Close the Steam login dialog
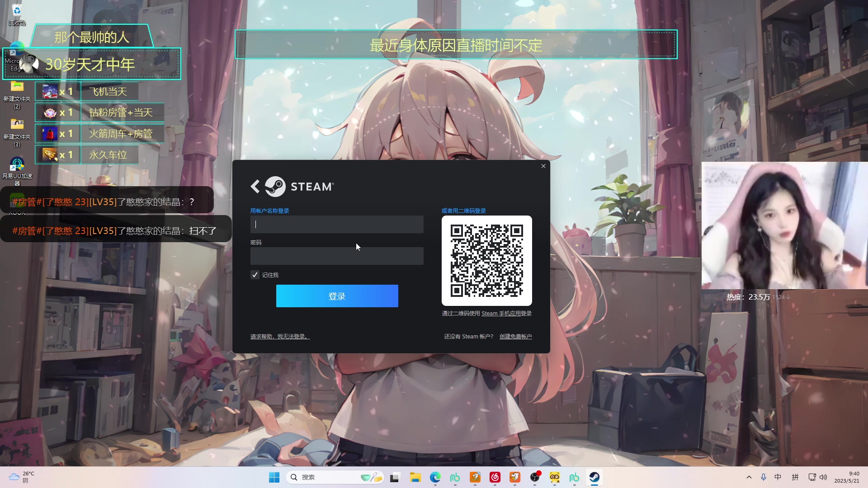The image size is (868, 488). [543, 166]
